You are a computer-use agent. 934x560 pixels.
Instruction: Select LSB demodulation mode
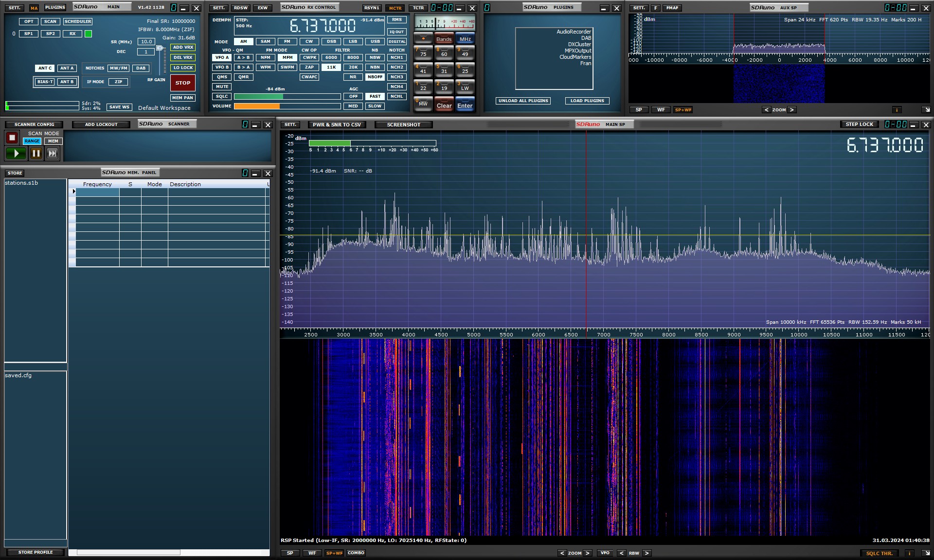click(x=353, y=41)
